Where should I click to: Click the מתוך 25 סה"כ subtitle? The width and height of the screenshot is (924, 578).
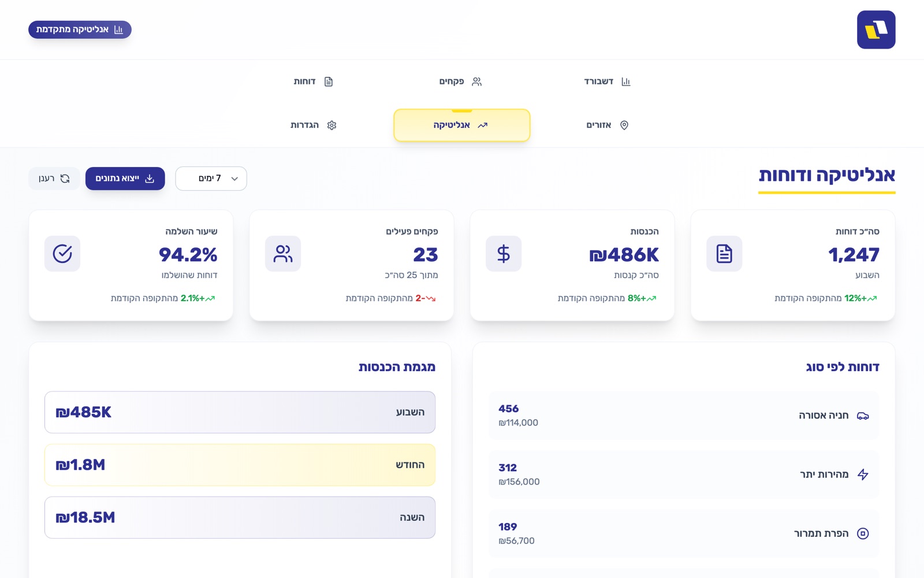pyautogui.click(x=412, y=275)
